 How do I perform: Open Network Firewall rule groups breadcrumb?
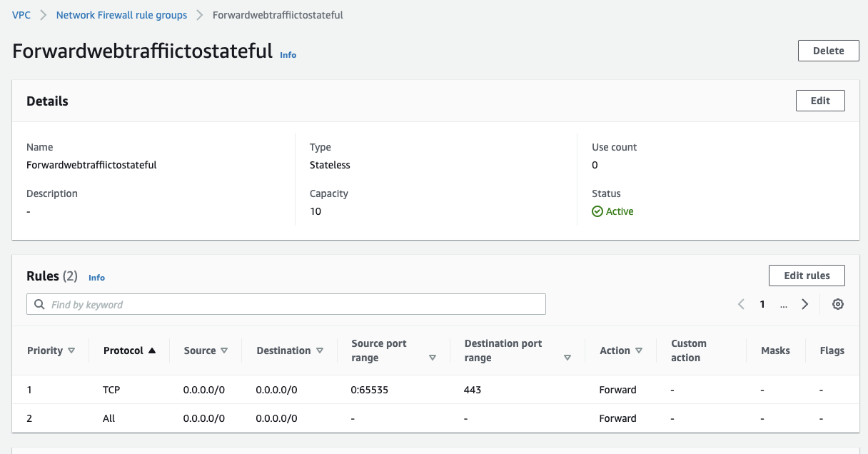click(x=121, y=15)
